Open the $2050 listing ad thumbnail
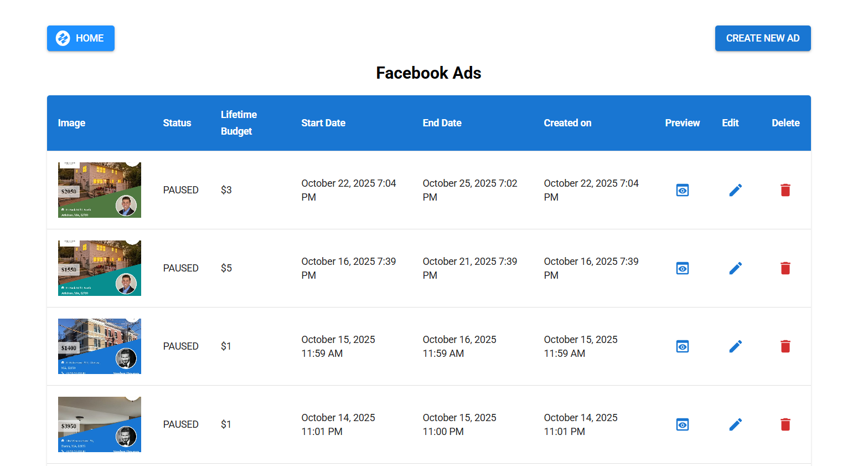Image resolution: width=868 pixels, height=466 pixels. point(100,190)
